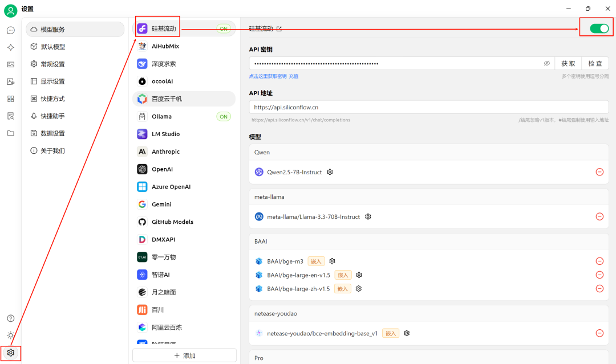
Task: Open the agents sparkle sidebar icon
Action: [11, 47]
